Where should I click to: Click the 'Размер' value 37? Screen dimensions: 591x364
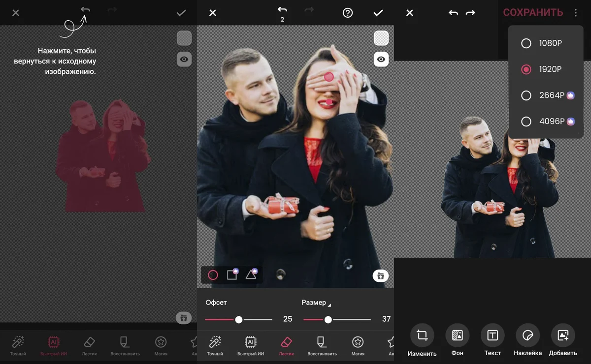(x=387, y=319)
